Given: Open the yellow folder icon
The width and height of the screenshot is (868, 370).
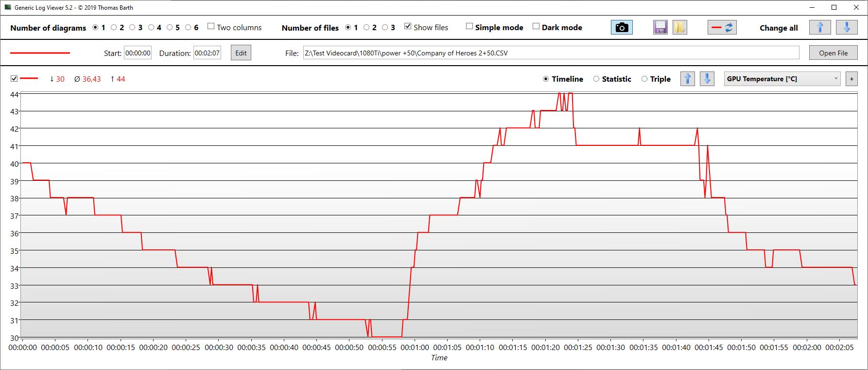Looking at the screenshot, I should tap(679, 28).
